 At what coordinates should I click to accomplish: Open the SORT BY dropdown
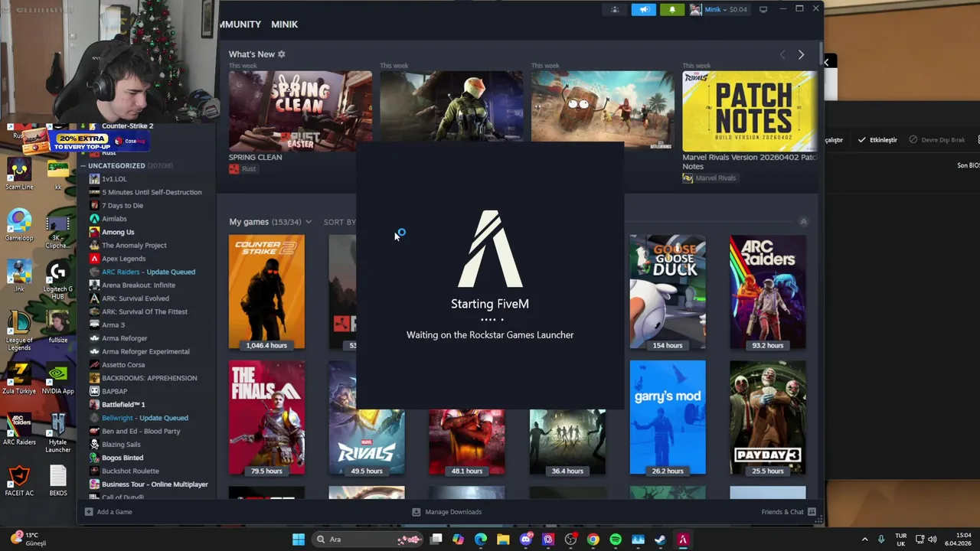tap(339, 222)
